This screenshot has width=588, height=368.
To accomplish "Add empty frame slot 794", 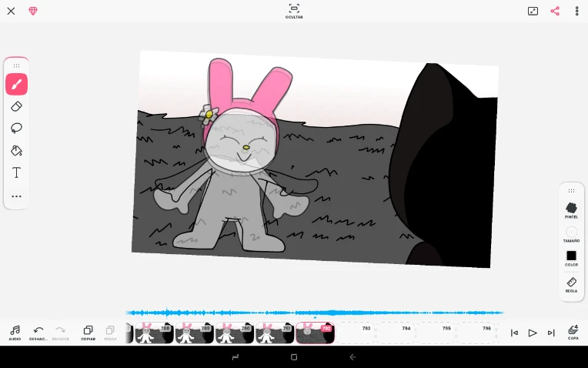I will [396, 333].
